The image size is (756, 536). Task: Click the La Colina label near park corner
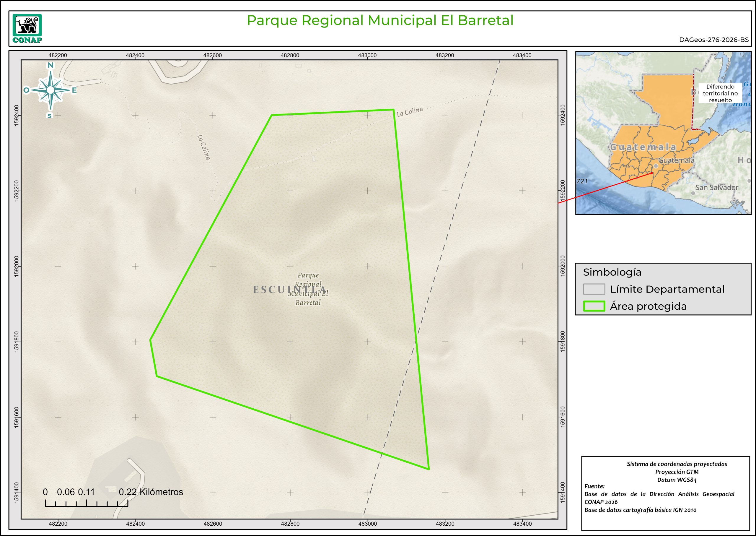pos(409,112)
